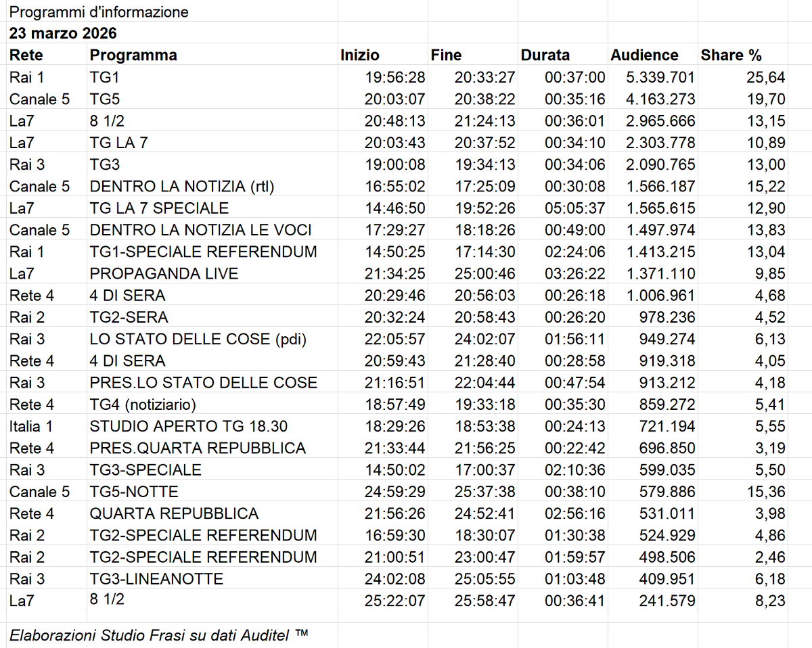This screenshot has height=648, width=812.
Task: Click the start time 25:22:07
Action: click(395, 600)
